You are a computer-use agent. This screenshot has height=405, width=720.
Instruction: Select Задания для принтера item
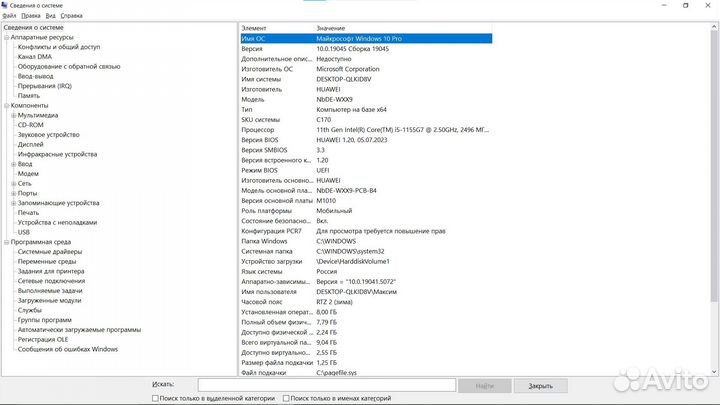[51, 271]
